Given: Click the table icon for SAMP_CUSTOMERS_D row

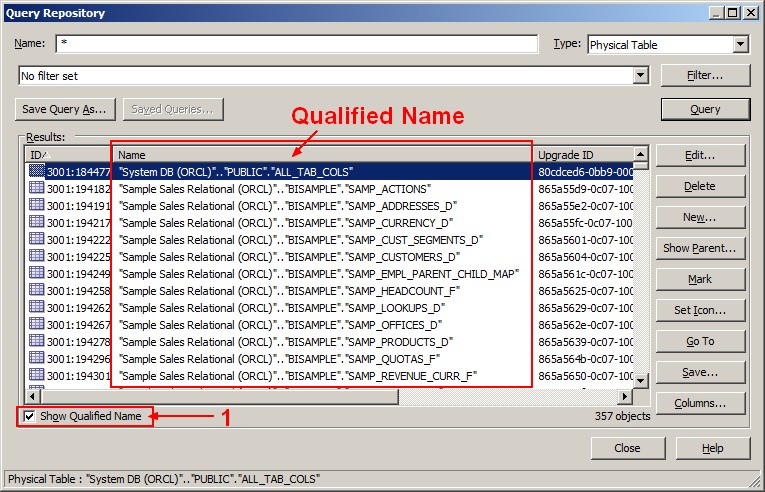Looking at the screenshot, I should (x=36, y=256).
